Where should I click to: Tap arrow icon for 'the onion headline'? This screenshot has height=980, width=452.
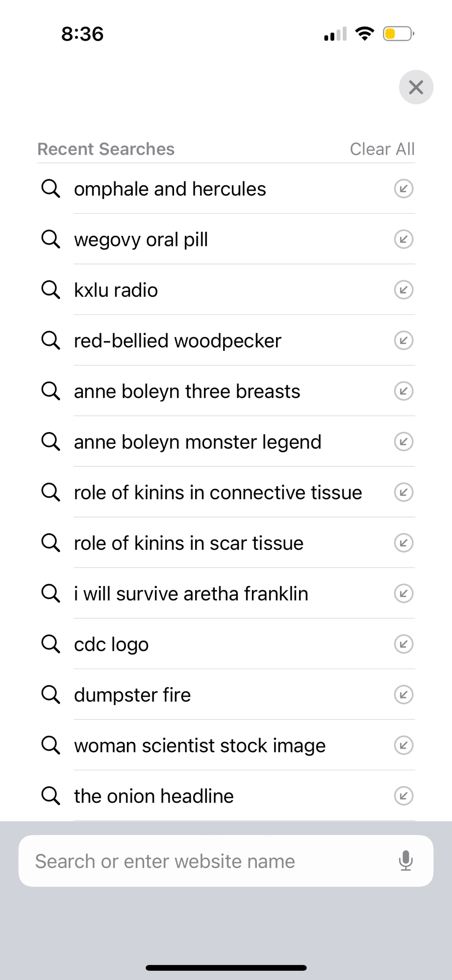[x=403, y=796]
